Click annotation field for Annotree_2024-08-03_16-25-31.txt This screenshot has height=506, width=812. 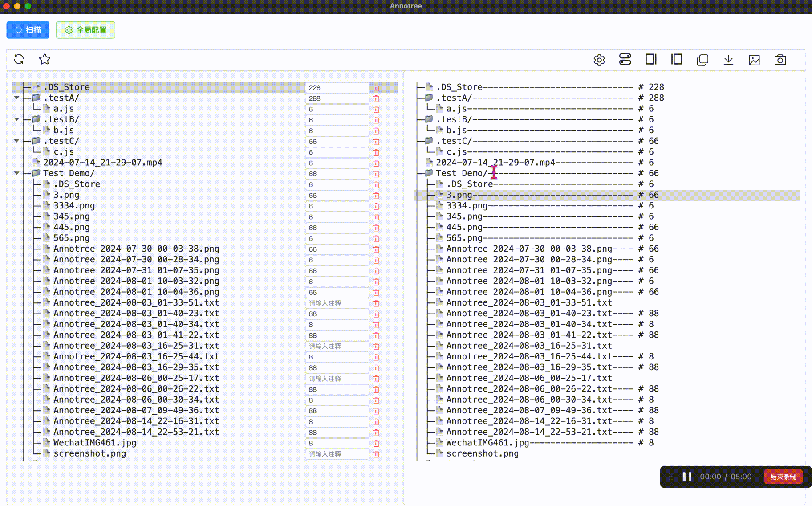coord(337,347)
